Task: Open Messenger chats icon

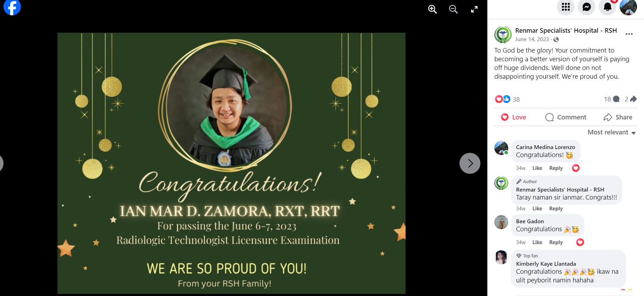Action: click(587, 7)
